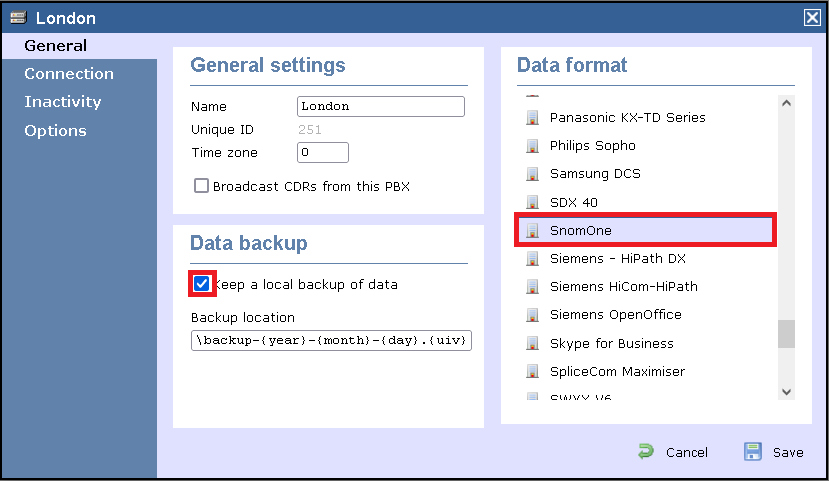Focus the Backup location field

(332, 341)
